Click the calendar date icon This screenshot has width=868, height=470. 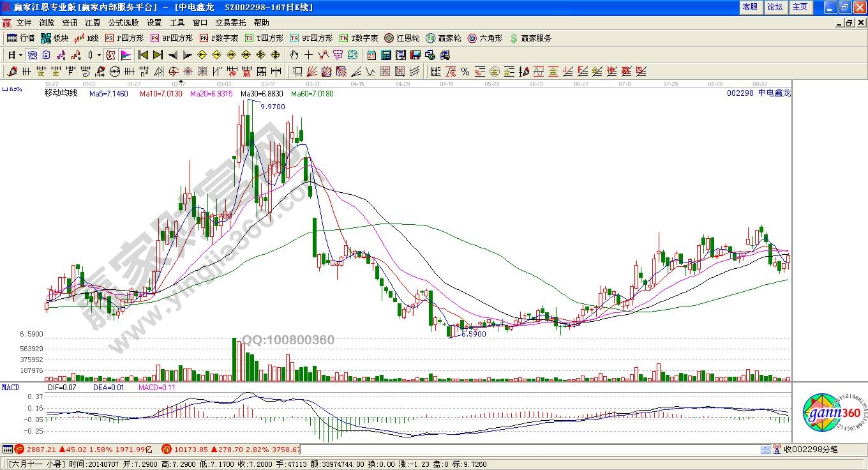click(x=371, y=55)
